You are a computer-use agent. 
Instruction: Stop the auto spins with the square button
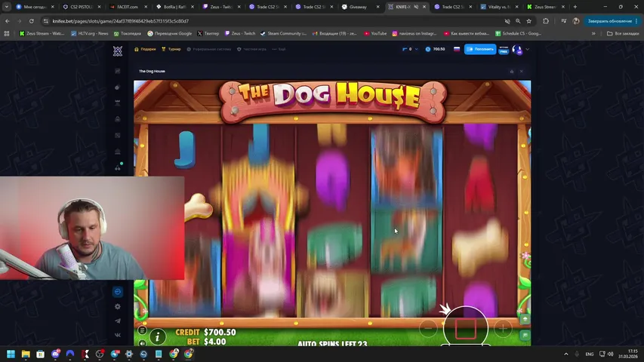click(465, 329)
